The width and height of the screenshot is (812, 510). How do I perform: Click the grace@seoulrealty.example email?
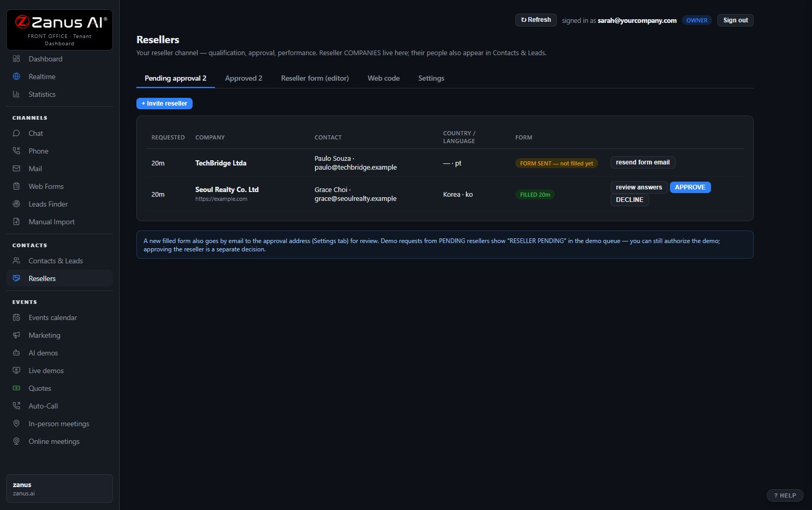coord(356,198)
